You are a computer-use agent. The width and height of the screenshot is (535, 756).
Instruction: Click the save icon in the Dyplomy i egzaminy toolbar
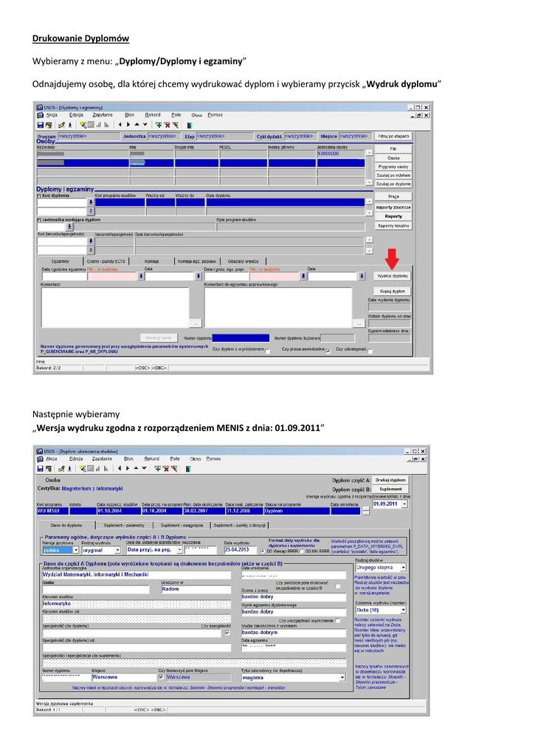click(41, 125)
